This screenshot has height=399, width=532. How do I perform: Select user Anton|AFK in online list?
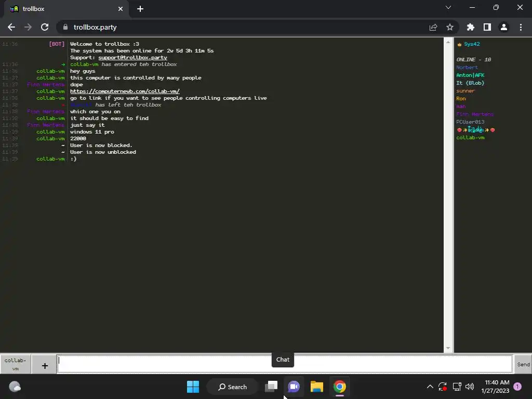pyautogui.click(x=470, y=75)
